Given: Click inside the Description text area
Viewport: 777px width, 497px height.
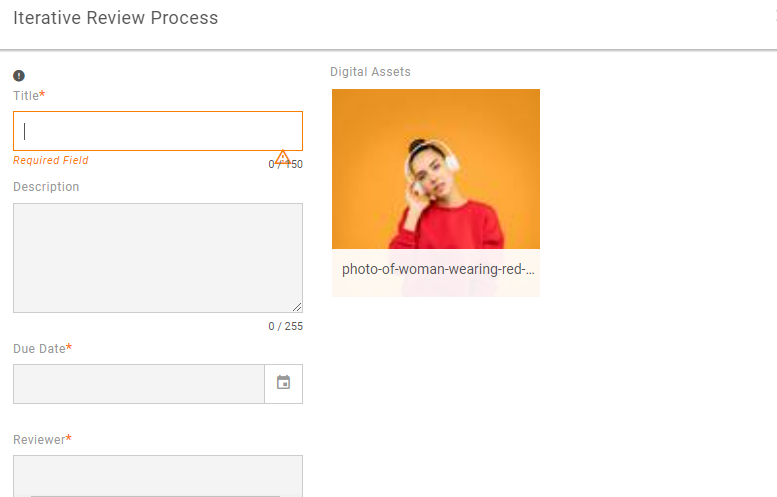Looking at the screenshot, I should [158, 258].
